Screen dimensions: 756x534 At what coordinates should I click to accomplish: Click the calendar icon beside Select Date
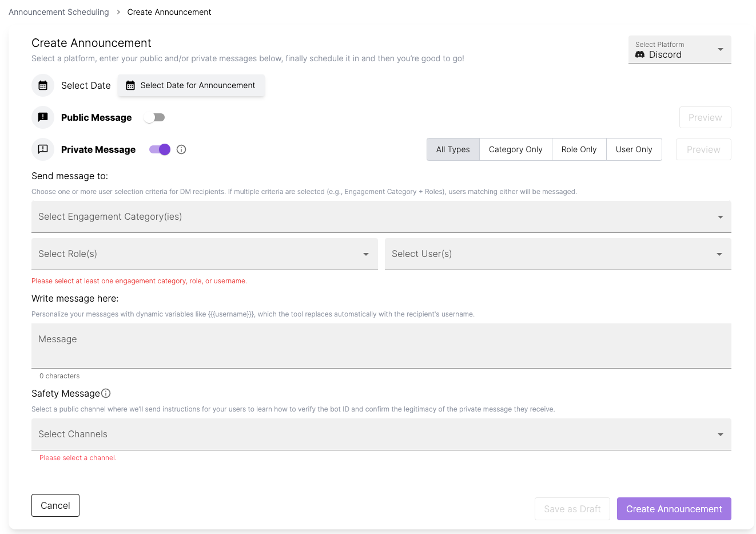43,85
